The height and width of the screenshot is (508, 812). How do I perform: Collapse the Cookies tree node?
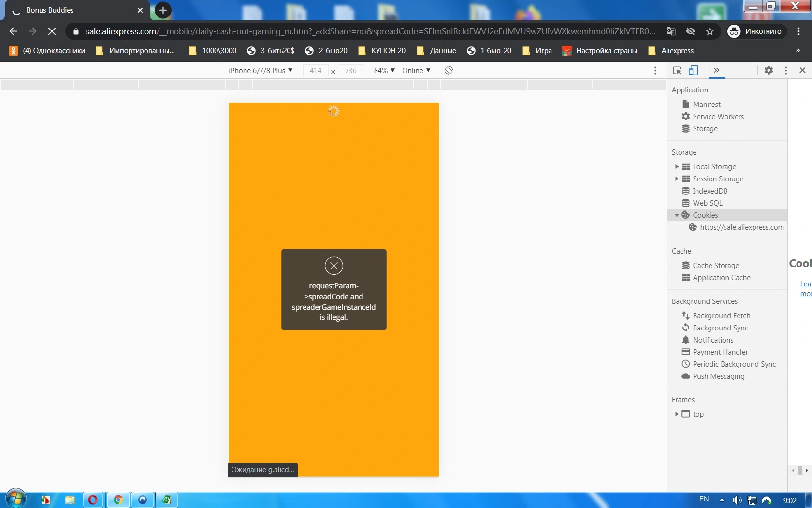[x=677, y=215]
